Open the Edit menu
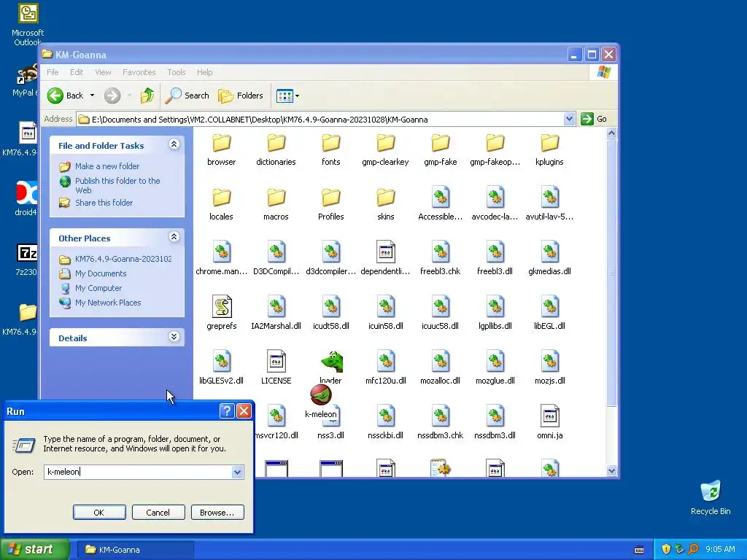 tap(76, 72)
